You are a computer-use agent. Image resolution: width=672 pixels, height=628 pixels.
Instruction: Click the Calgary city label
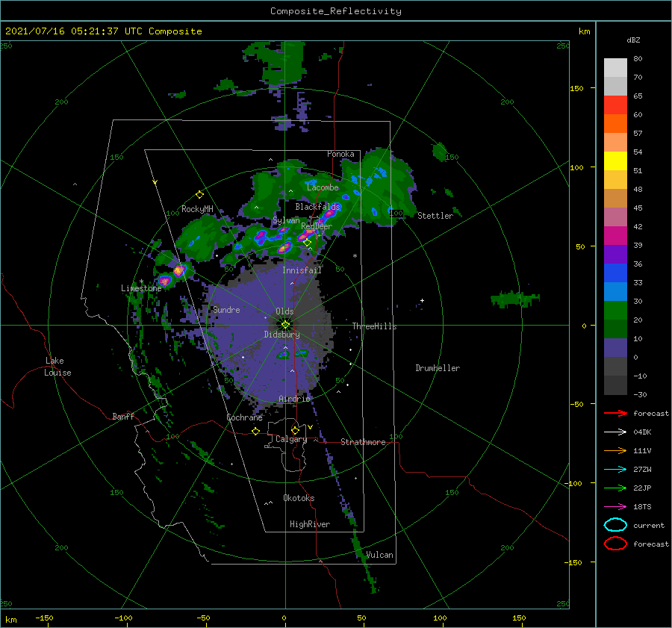(291, 439)
